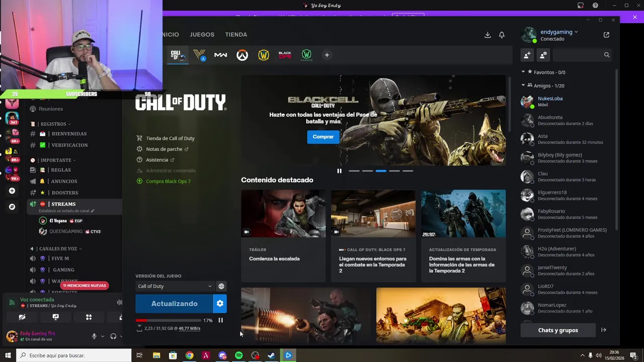The width and height of the screenshot is (644, 362).
Task: Select the third carousel indicator dash
Action: tap(381, 171)
